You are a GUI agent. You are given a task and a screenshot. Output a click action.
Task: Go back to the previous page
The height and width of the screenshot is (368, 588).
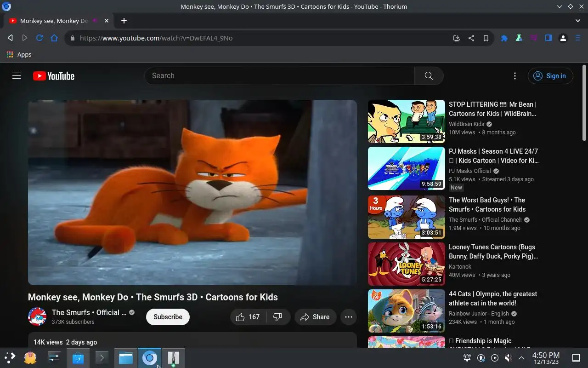point(10,38)
